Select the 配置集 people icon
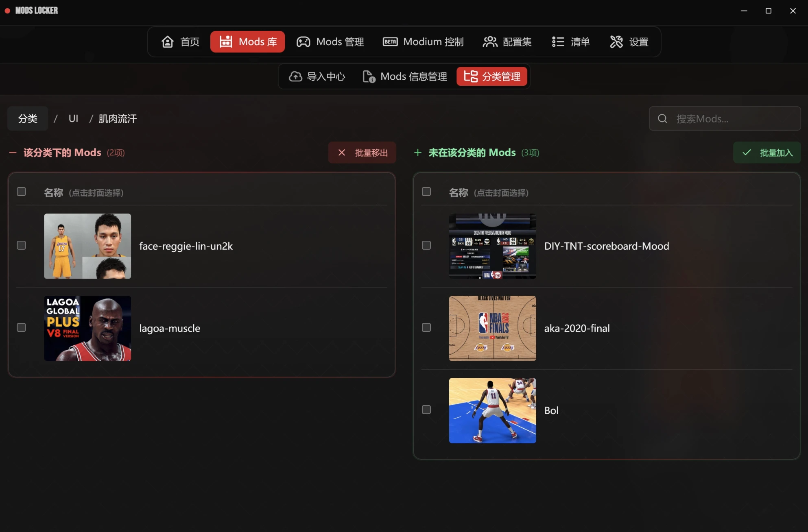Screen dimensions: 808x532 490,42
